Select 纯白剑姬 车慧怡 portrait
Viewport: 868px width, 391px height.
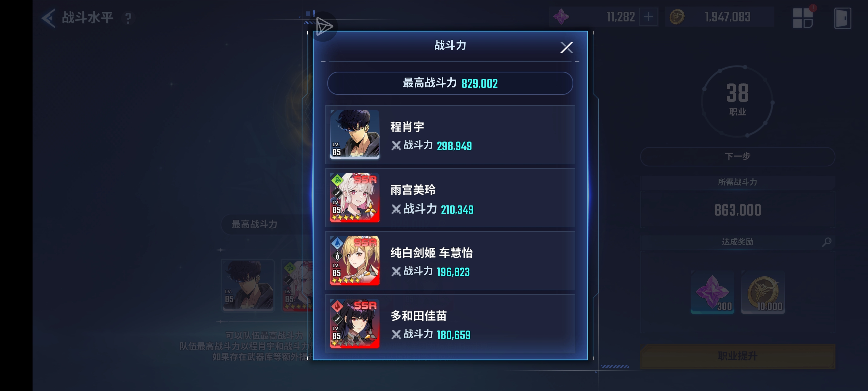(355, 260)
